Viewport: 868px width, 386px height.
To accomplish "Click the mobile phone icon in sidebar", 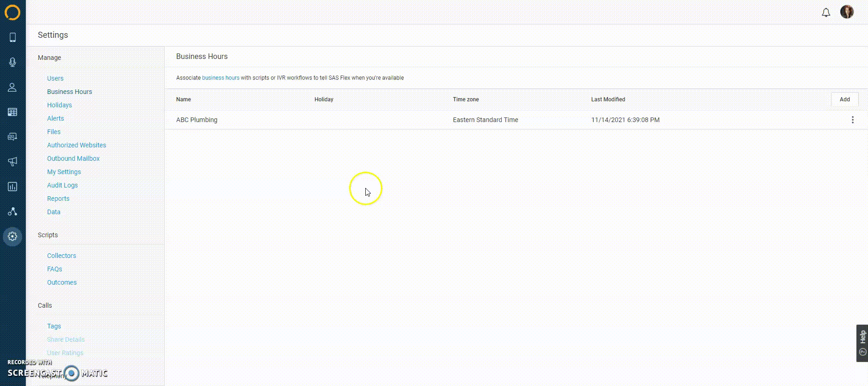I will click(12, 37).
